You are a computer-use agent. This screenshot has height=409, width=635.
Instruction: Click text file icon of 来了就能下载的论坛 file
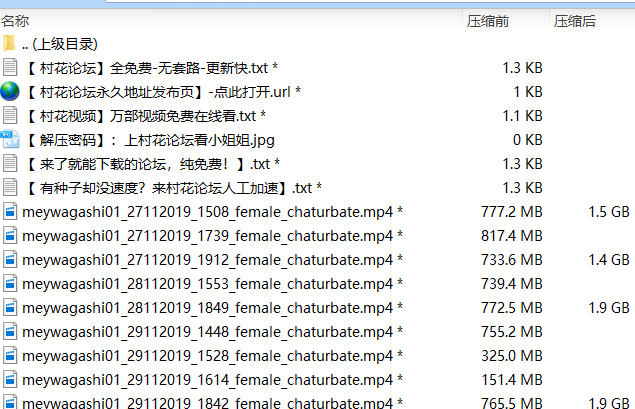(10, 163)
